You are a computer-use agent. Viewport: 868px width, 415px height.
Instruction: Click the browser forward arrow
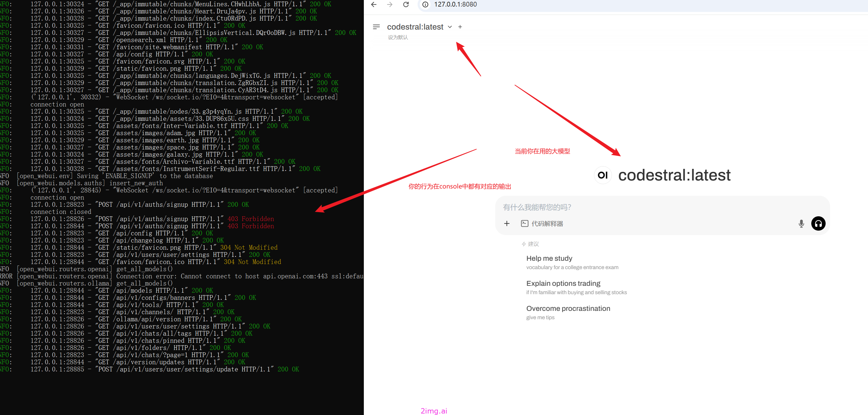point(390,4)
